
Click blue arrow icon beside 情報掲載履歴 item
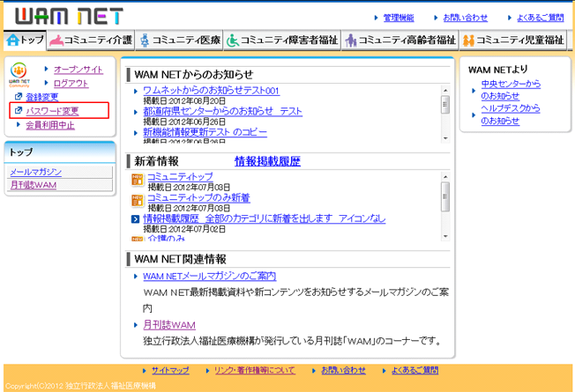(x=135, y=219)
